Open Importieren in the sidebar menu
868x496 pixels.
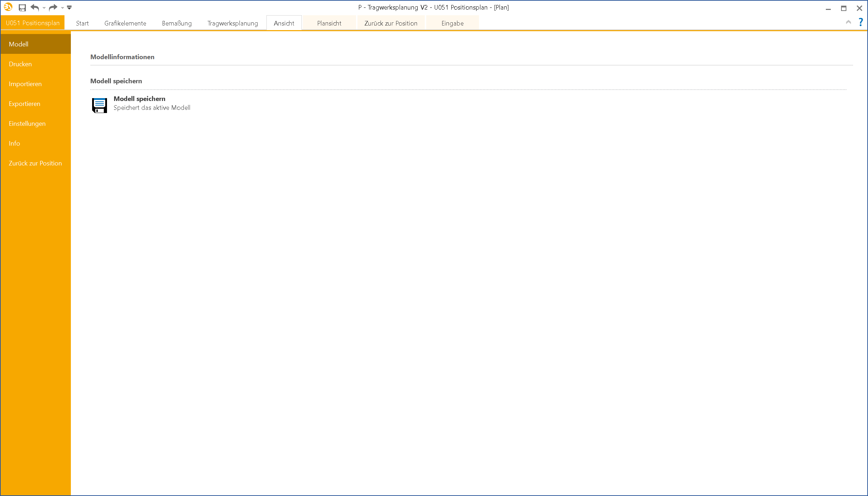click(x=36, y=84)
